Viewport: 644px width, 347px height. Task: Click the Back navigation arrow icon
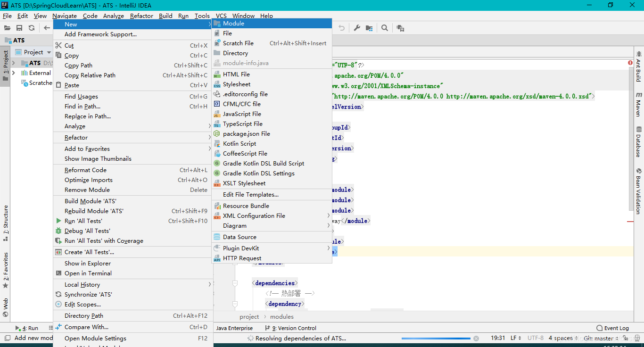pyautogui.click(x=47, y=28)
